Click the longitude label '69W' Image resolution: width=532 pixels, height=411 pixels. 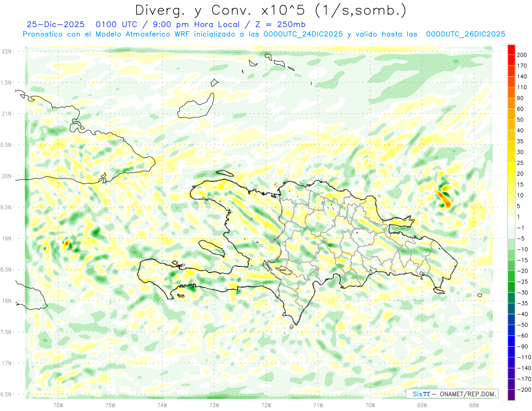coord(422,404)
